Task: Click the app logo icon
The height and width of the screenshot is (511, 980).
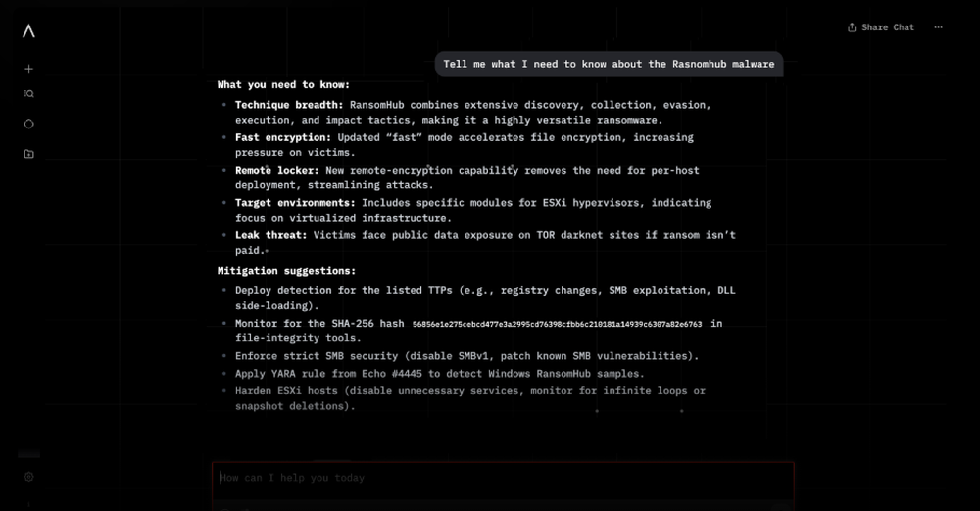Action: (28, 31)
